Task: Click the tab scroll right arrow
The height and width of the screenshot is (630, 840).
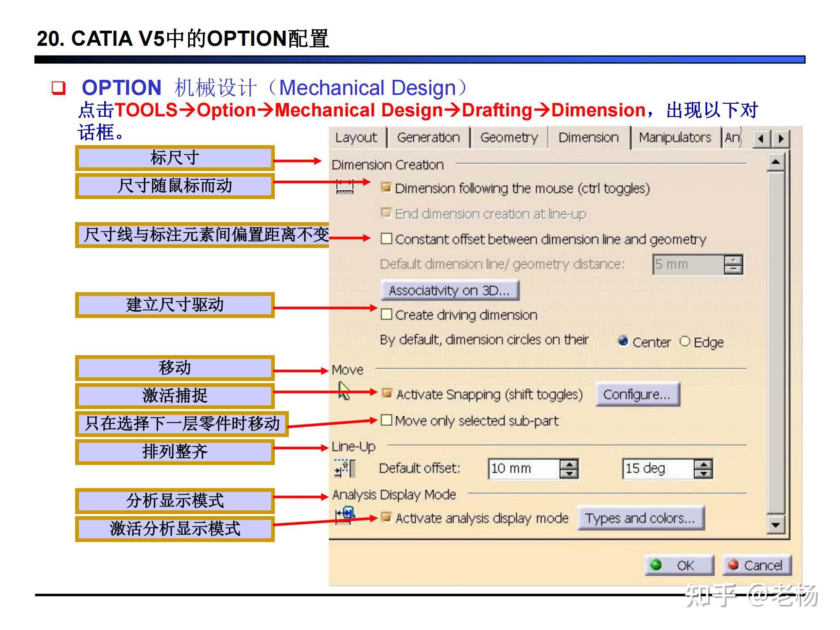Action: [x=780, y=139]
